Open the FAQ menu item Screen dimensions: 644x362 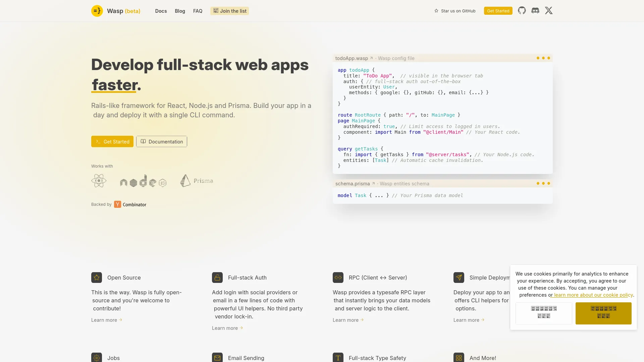coord(198,11)
